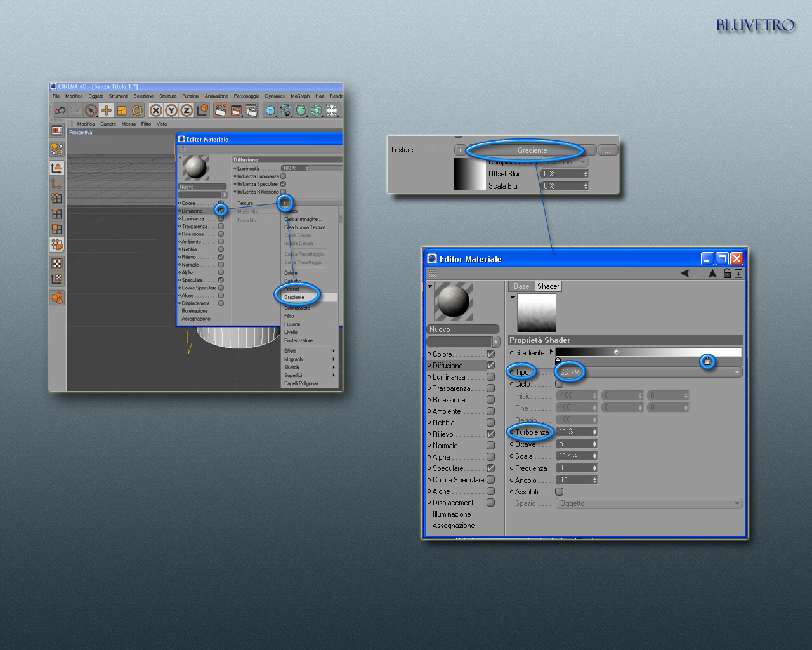Select the live selection arrow tool

pyautogui.click(x=91, y=110)
